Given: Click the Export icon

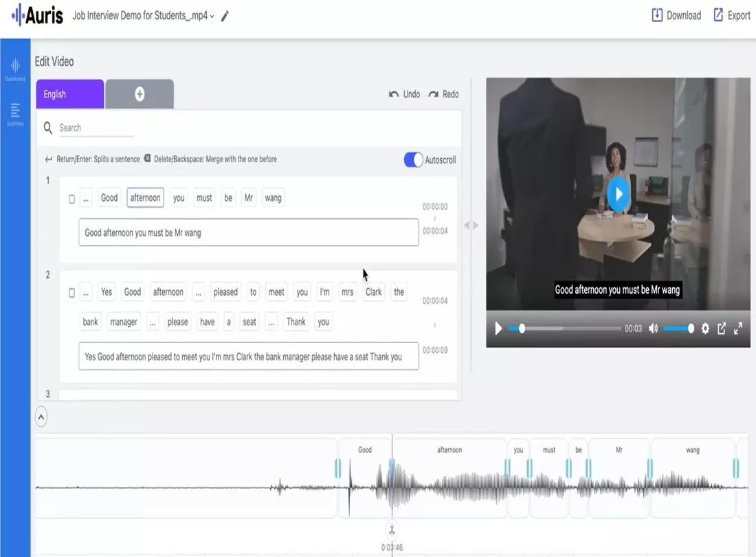Looking at the screenshot, I should coord(717,15).
